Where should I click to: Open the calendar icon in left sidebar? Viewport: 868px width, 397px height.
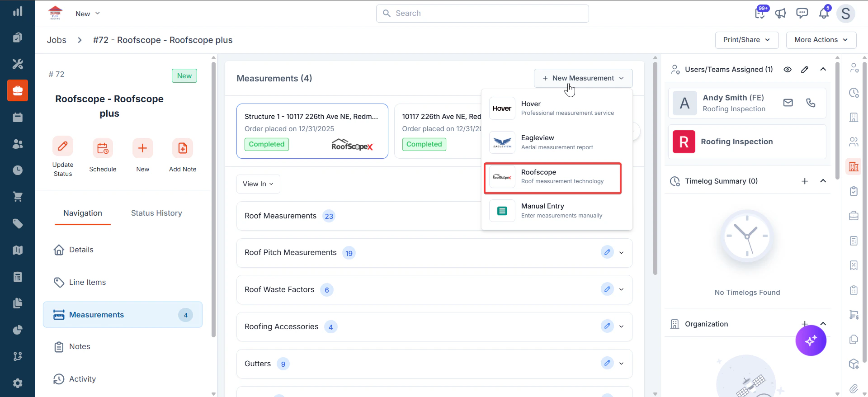[18, 117]
